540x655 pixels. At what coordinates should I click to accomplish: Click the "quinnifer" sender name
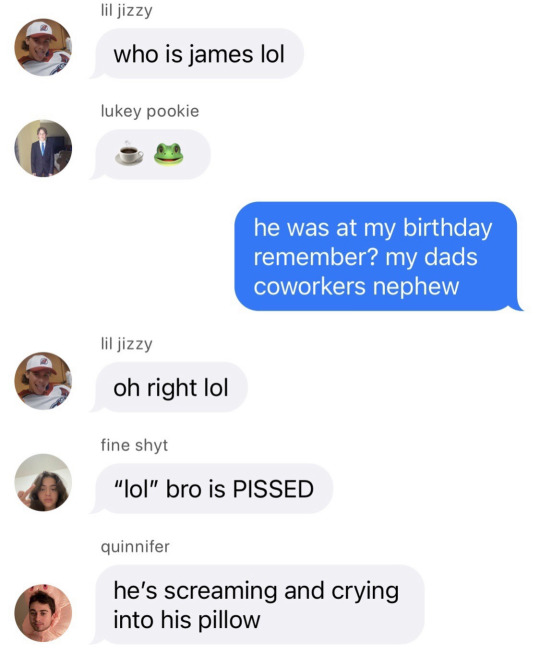point(135,546)
